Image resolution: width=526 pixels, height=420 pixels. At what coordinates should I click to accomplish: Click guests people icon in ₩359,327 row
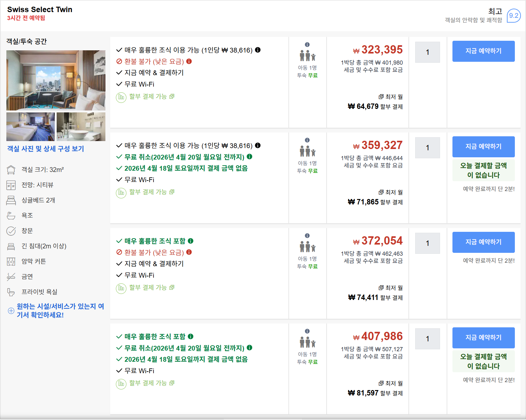tap(307, 151)
